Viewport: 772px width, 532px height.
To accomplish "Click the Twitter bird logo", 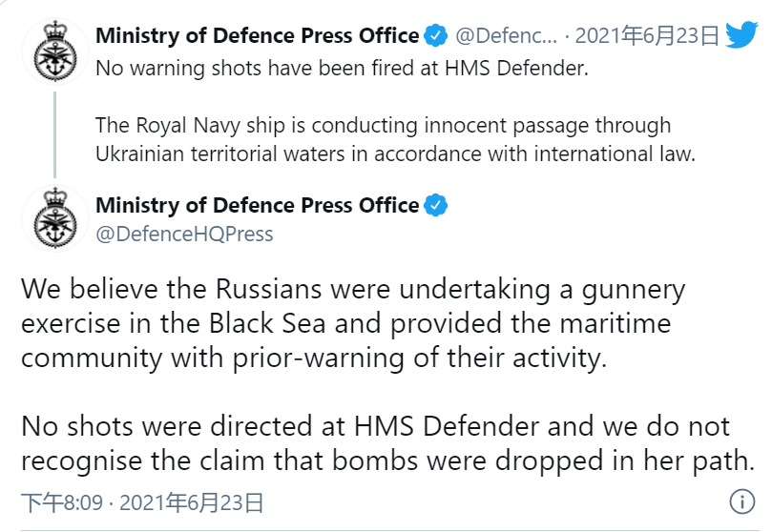I will click(x=741, y=35).
